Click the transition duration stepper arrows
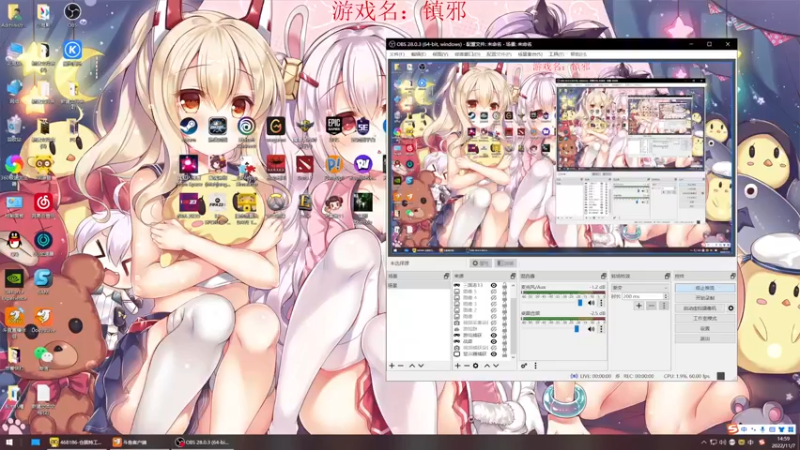Viewport: 800px width, 450px height. coord(665,296)
